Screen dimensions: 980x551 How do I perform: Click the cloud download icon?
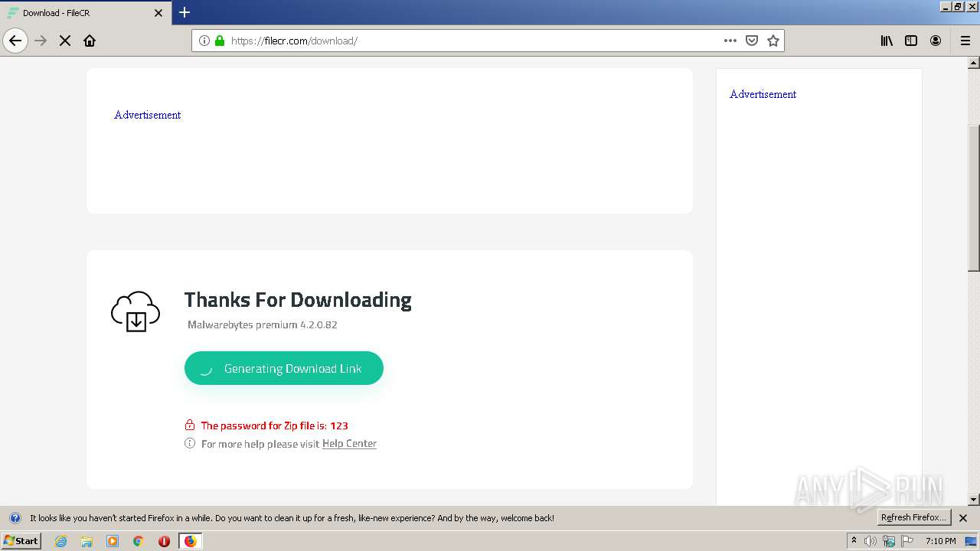click(x=136, y=311)
